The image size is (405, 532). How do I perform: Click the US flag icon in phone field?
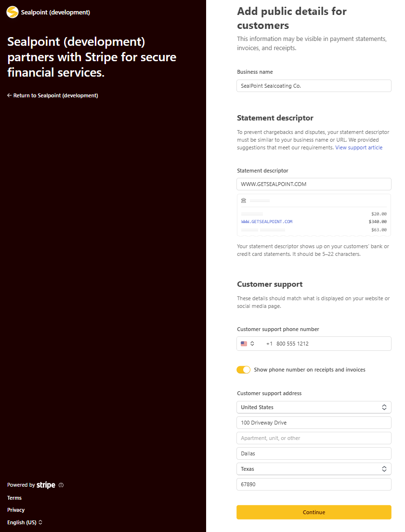[x=244, y=344]
